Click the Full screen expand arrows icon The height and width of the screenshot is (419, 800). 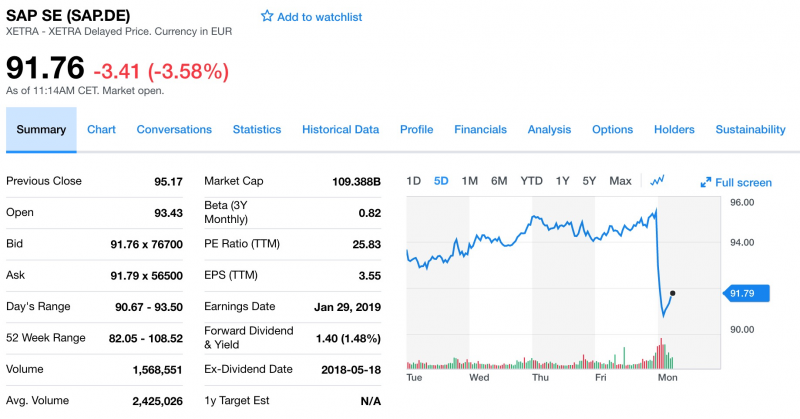coord(706,182)
